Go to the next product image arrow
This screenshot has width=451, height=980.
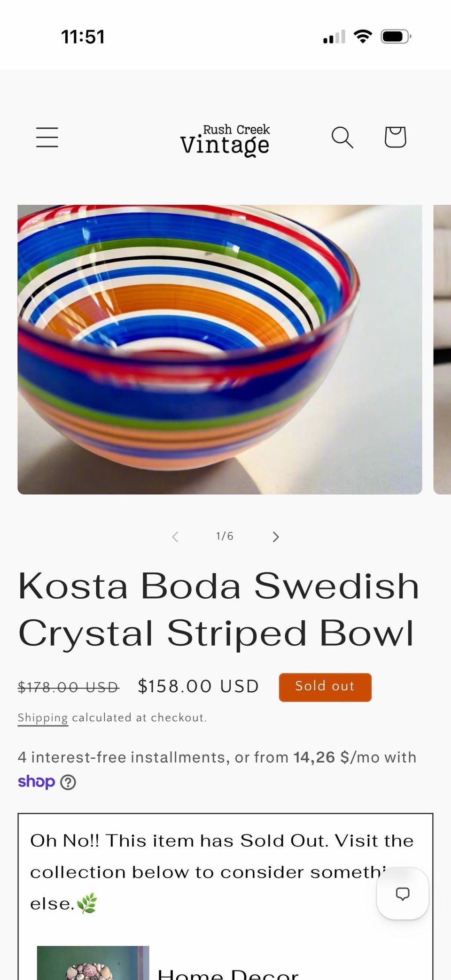tap(276, 537)
